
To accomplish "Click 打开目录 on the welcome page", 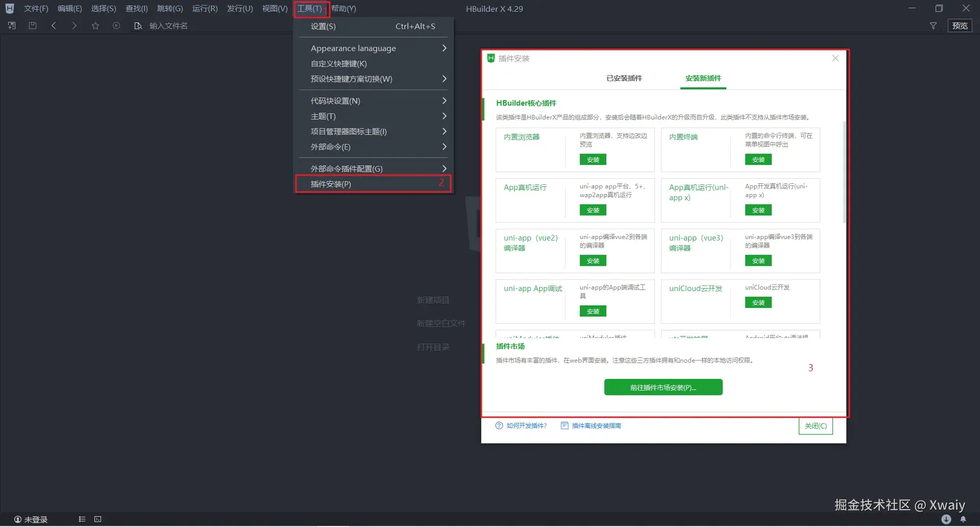I will 433,347.
